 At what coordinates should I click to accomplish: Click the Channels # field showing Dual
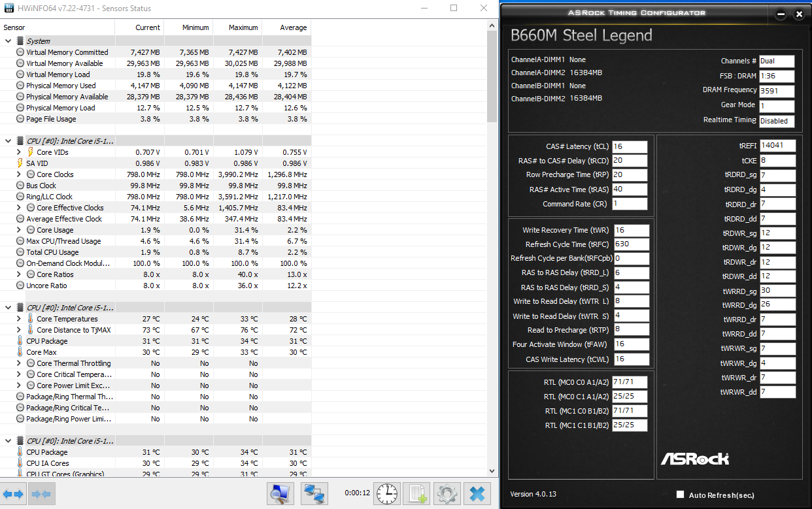[x=777, y=61]
